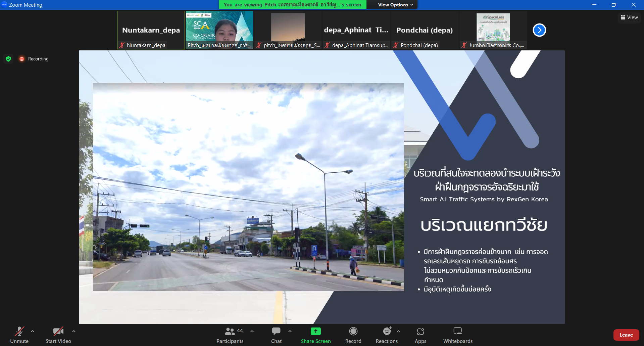Viewport: 644px width, 346px height.
Task: Click the shared slide intersection photo
Action: (x=248, y=187)
